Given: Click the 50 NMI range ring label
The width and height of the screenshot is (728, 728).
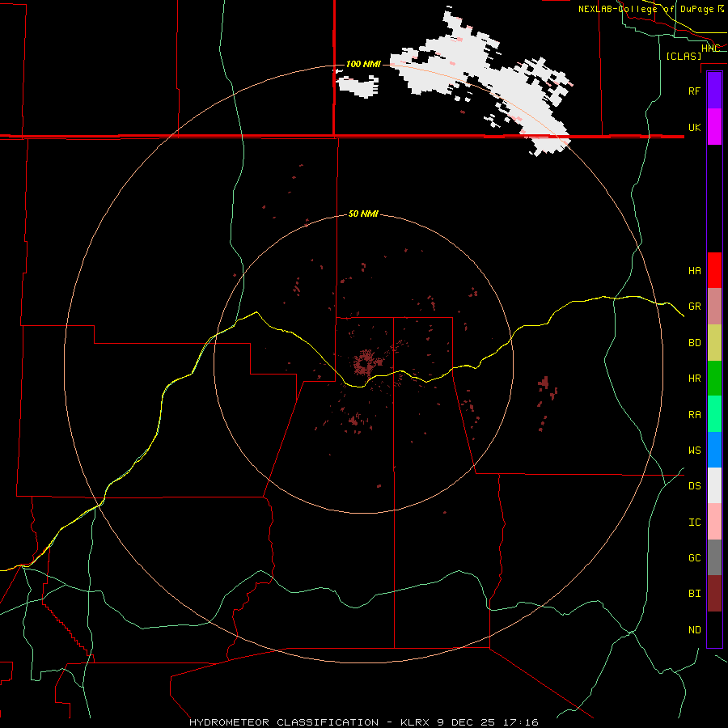Looking at the screenshot, I should (363, 214).
